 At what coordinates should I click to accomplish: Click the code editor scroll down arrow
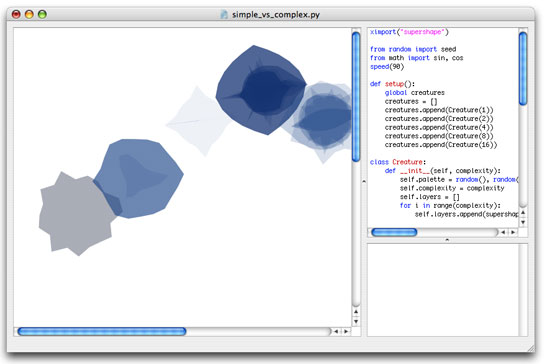point(523,222)
